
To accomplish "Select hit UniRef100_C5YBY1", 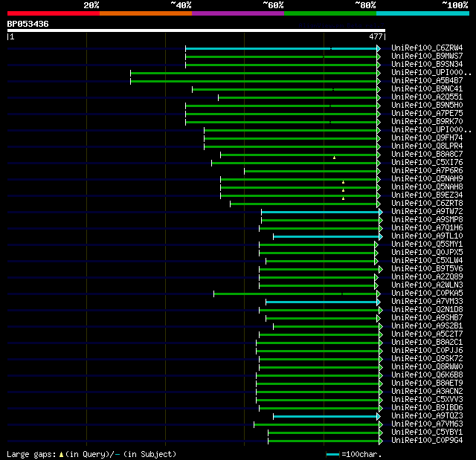I will pyautogui.click(x=427, y=433).
